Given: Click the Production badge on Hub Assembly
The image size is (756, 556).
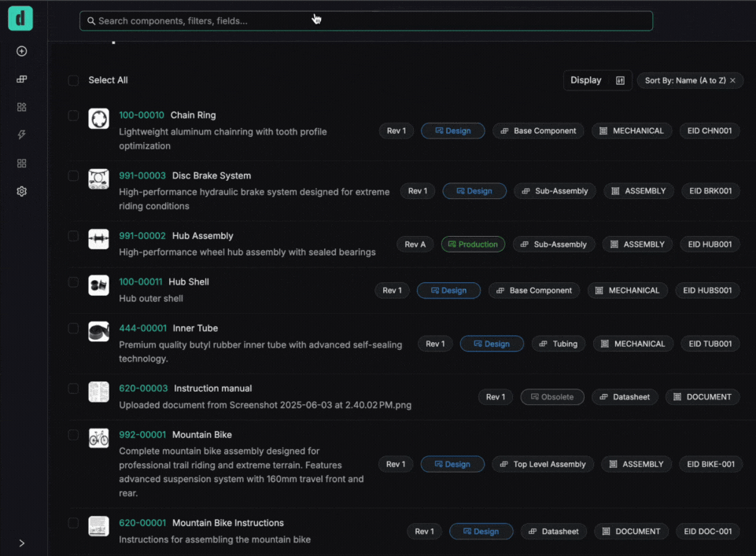Looking at the screenshot, I should point(473,244).
